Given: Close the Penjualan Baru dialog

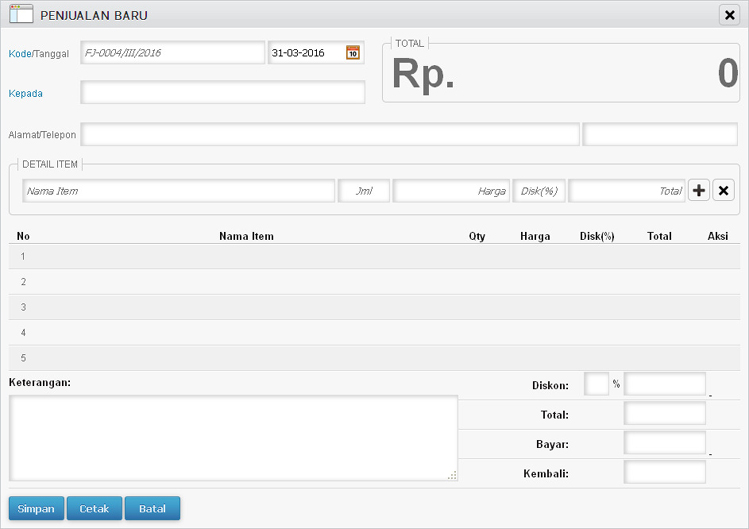Looking at the screenshot, I should (729, 15).
